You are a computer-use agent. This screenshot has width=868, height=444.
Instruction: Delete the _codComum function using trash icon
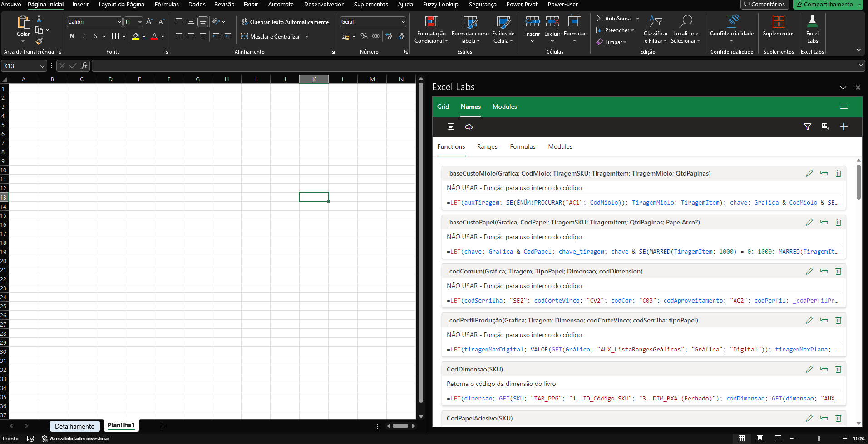(838, 271)
